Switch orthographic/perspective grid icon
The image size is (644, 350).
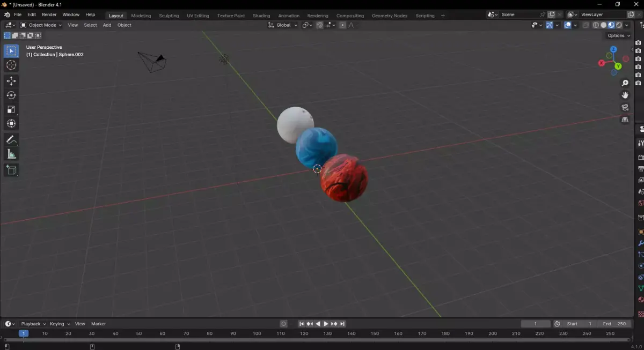[x=625, y=120]
